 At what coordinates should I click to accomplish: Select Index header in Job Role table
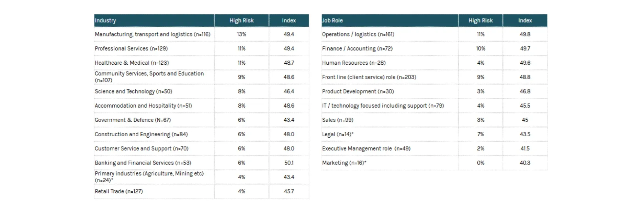tap(525, 21)
